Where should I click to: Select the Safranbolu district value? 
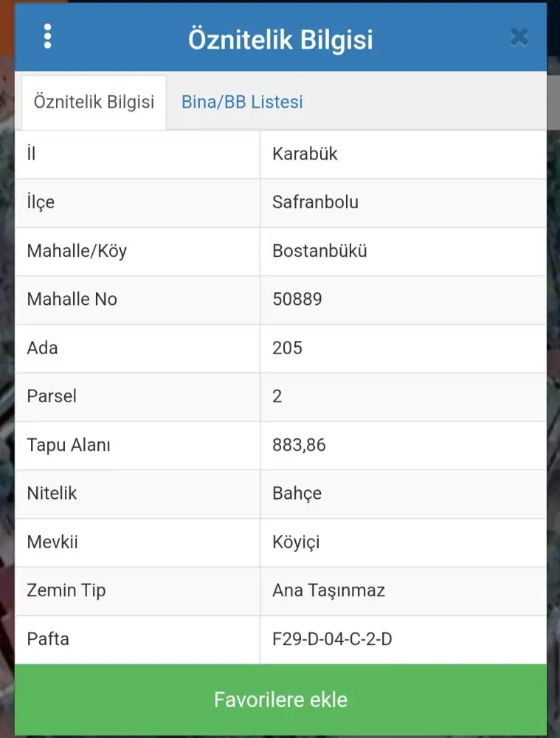tap(315, 202)
